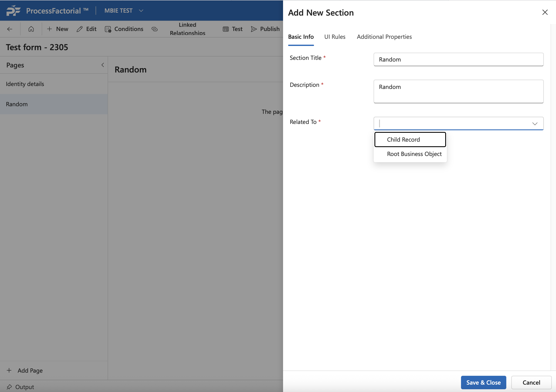Click the back arrow icon
The height and width of the screenshot is (392, 556).
10,29
